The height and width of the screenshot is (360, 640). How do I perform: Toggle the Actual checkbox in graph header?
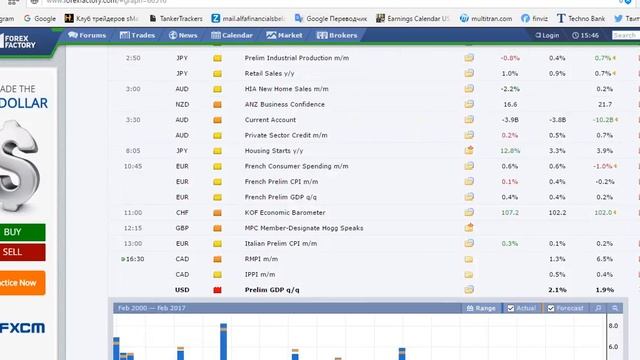[x=511, y=308]
